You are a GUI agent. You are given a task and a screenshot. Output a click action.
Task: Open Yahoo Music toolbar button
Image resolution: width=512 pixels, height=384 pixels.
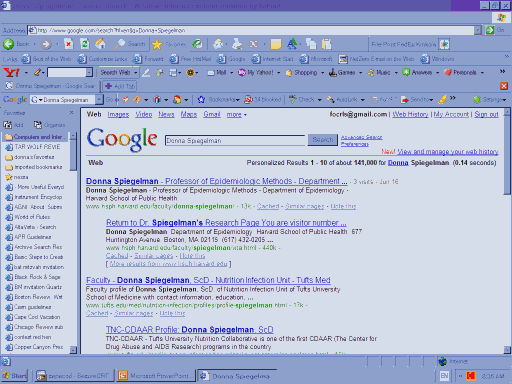(379, 72)
